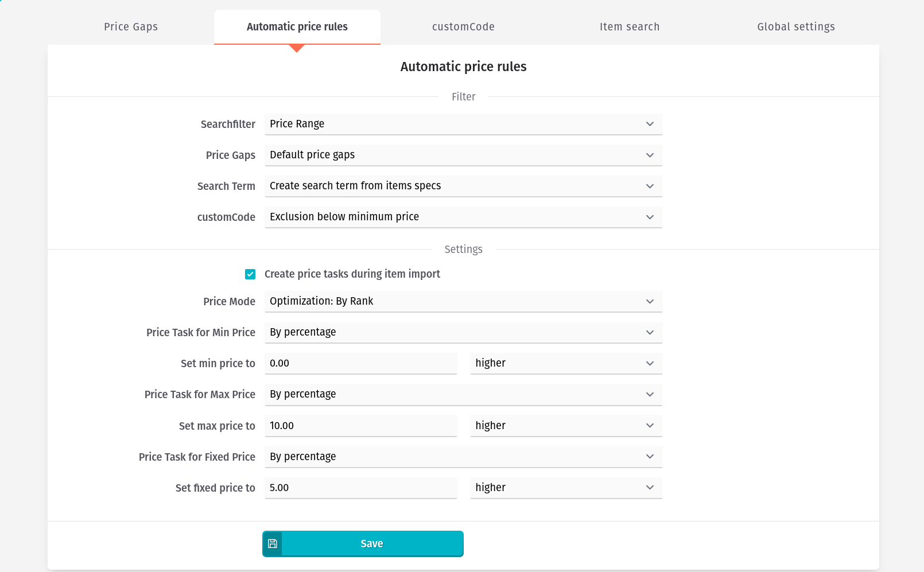Select the Automatic price rules tab
This screenshot has height=572, width=924.
297,27
